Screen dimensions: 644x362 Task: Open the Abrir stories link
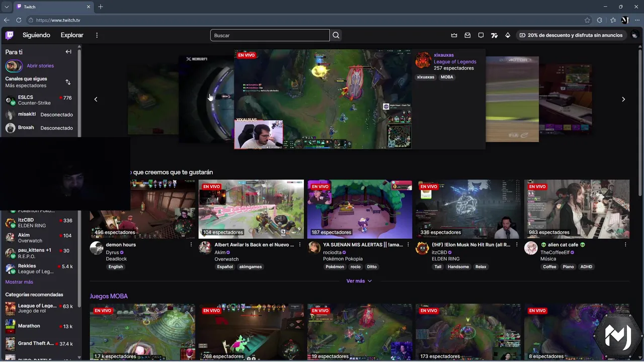(40, 66)
